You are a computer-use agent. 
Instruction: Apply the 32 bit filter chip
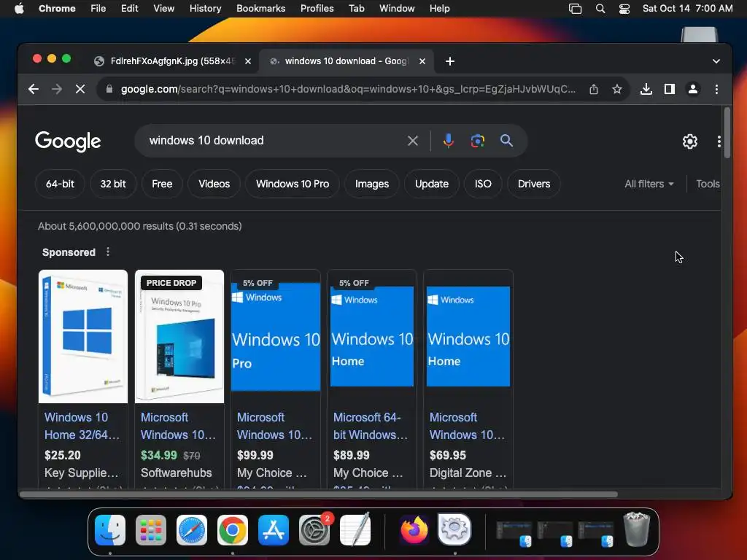click(x=113, y=184)
